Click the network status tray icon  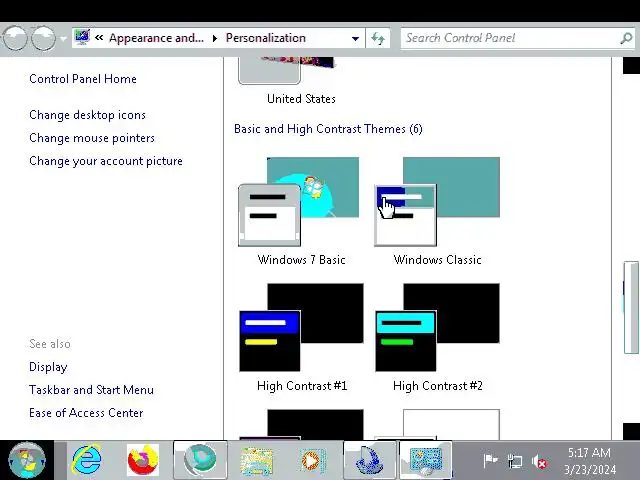point(515,461)
